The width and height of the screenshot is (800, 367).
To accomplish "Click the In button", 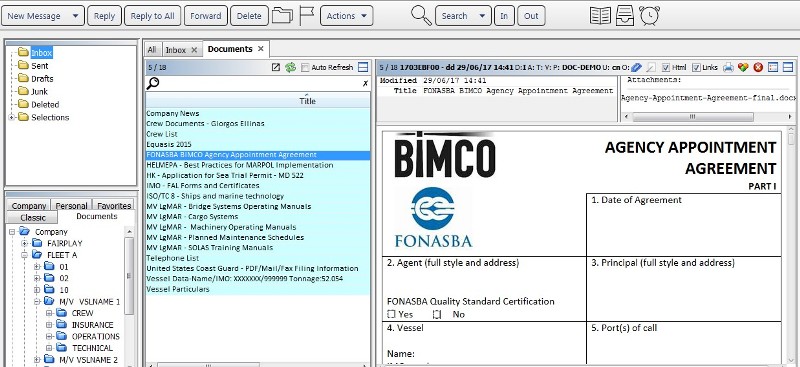I will point(504,16).
